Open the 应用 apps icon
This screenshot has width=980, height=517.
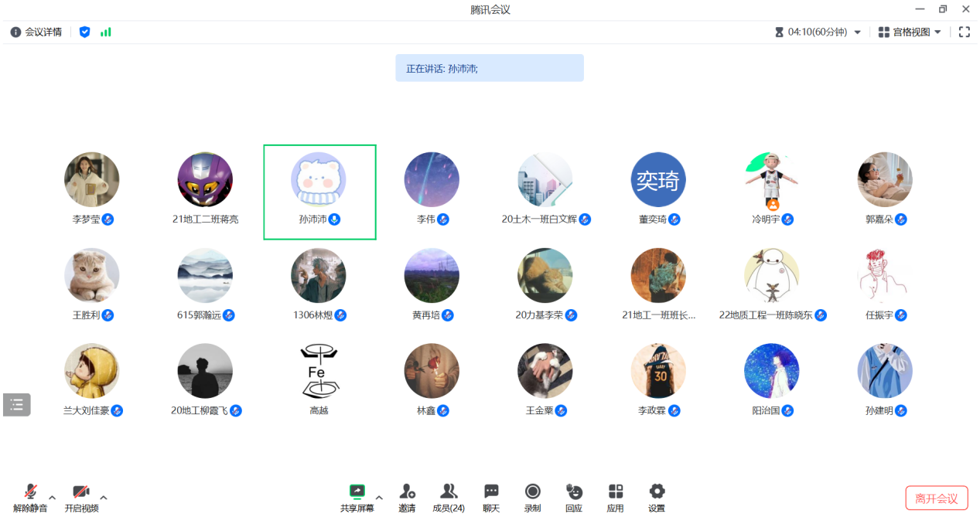pos(616,491)
